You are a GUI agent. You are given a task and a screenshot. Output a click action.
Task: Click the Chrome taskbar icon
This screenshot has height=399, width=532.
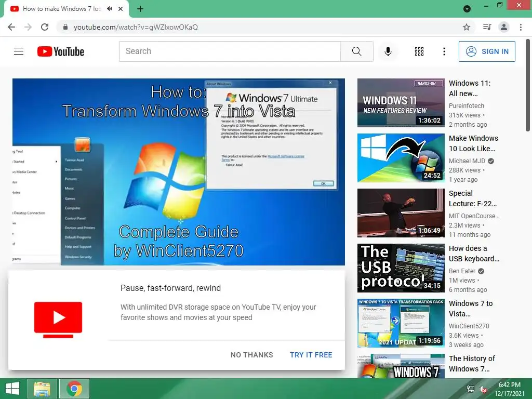tap(74, 389)
